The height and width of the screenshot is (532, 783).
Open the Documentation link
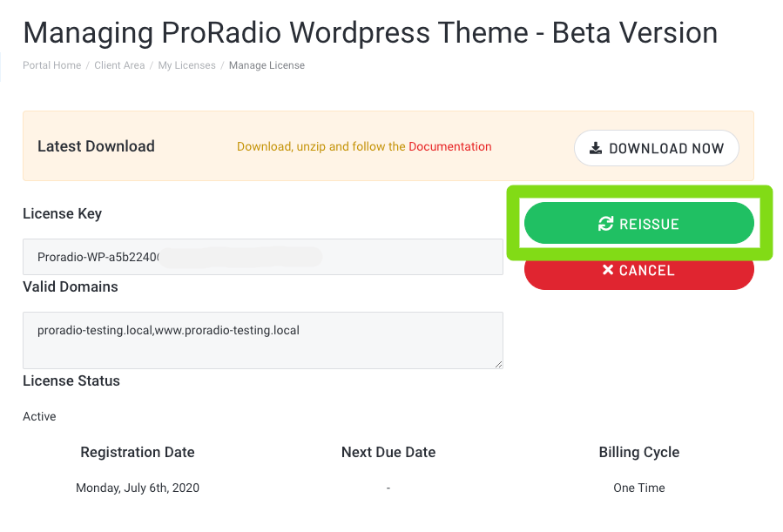450,146
